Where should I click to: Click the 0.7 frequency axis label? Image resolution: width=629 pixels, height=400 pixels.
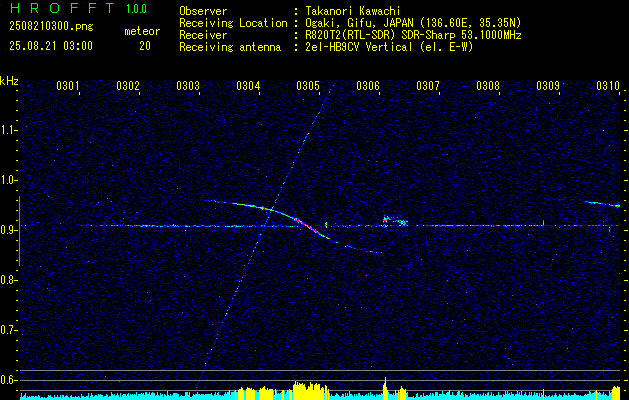point(8,330)
